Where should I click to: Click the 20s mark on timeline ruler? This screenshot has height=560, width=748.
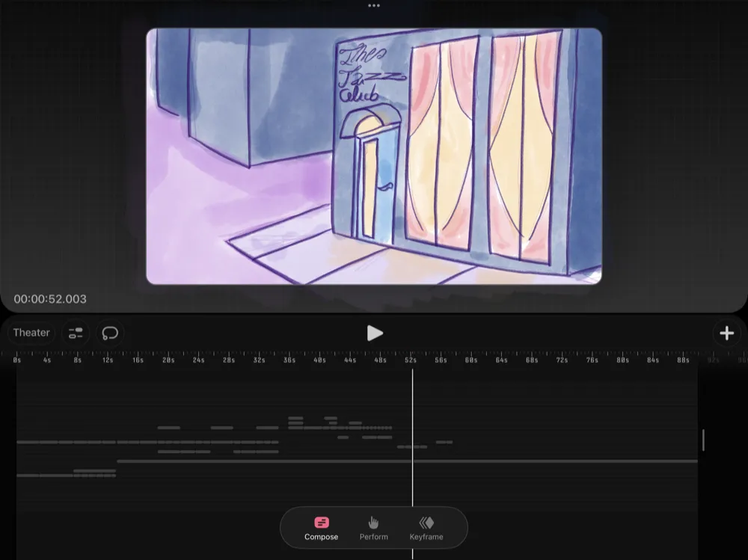[168, 360]
